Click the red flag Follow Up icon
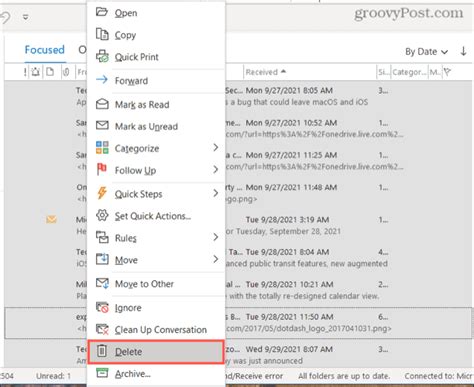This screenshot has height=387, width=474. (x=102, y=169)
